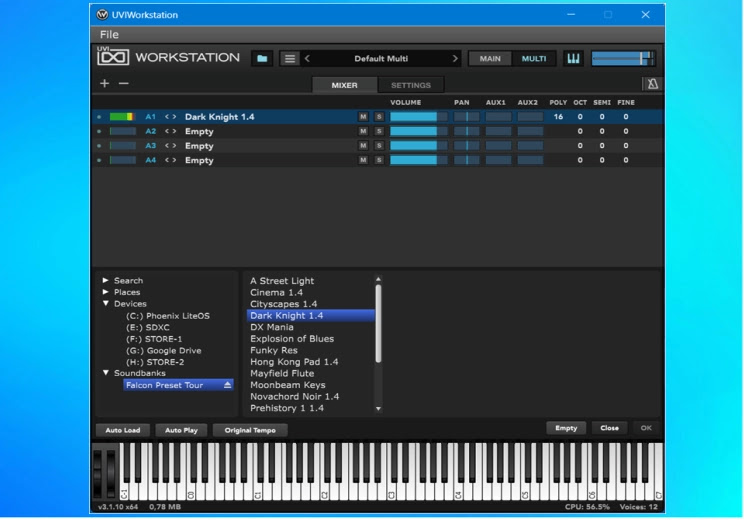Select the (C:) Phoenix LiteOS device

click(168, 316)
